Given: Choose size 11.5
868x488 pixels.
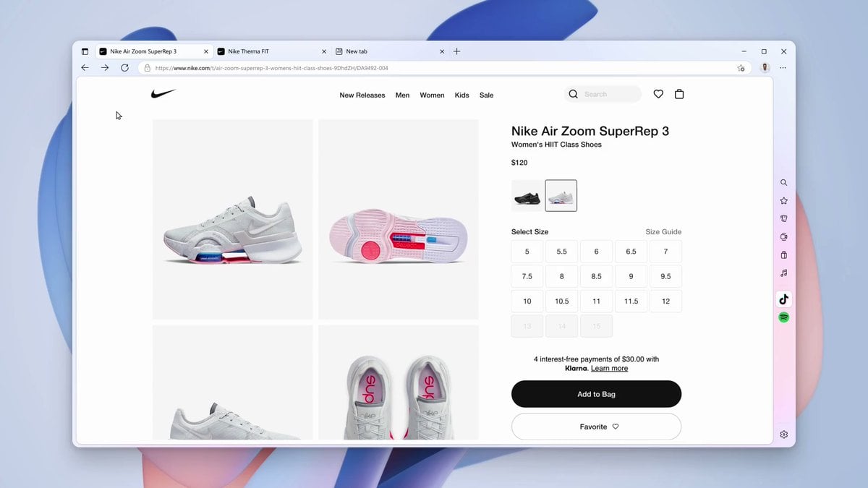Looking at the screenshot, I should click(x=631, y=301).
